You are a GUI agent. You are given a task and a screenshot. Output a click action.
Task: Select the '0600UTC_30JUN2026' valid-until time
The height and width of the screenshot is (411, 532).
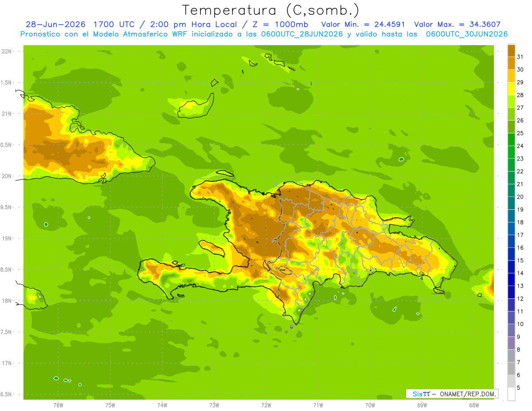pos(467,34)
